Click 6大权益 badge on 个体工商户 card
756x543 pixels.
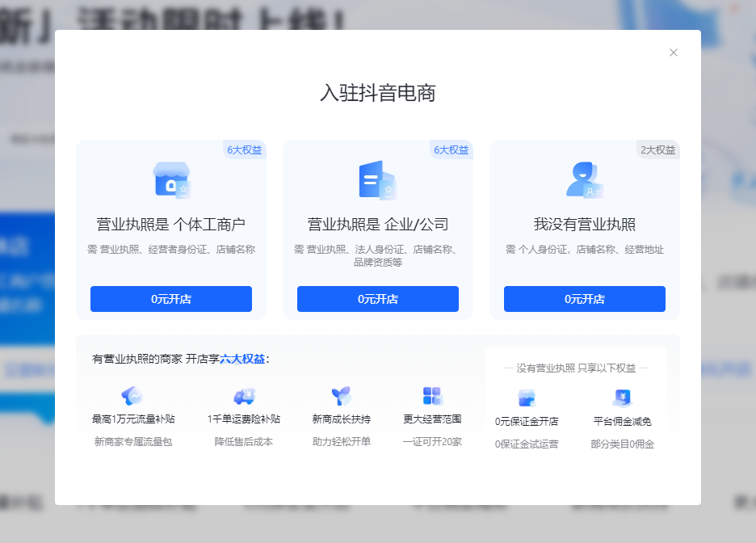pyautogui.click(x=244, y=149)
